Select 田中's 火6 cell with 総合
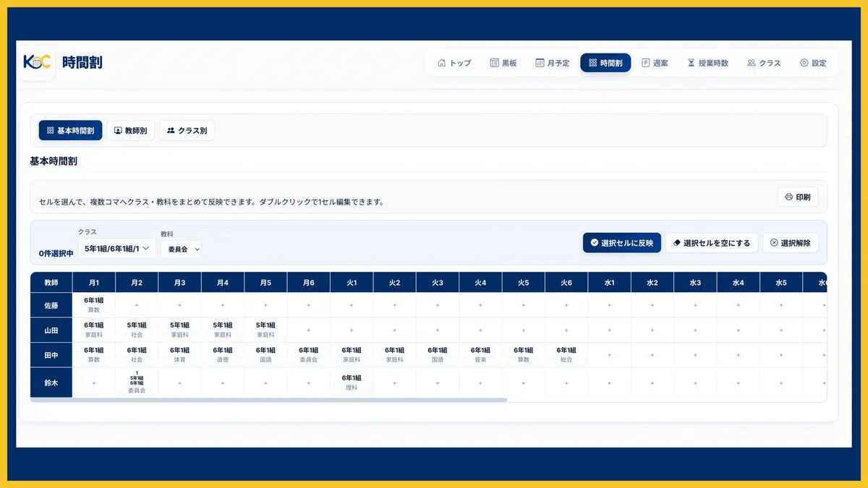Viewport: 868px width, 488px height. pyautogui.click(x=566, y=355)
